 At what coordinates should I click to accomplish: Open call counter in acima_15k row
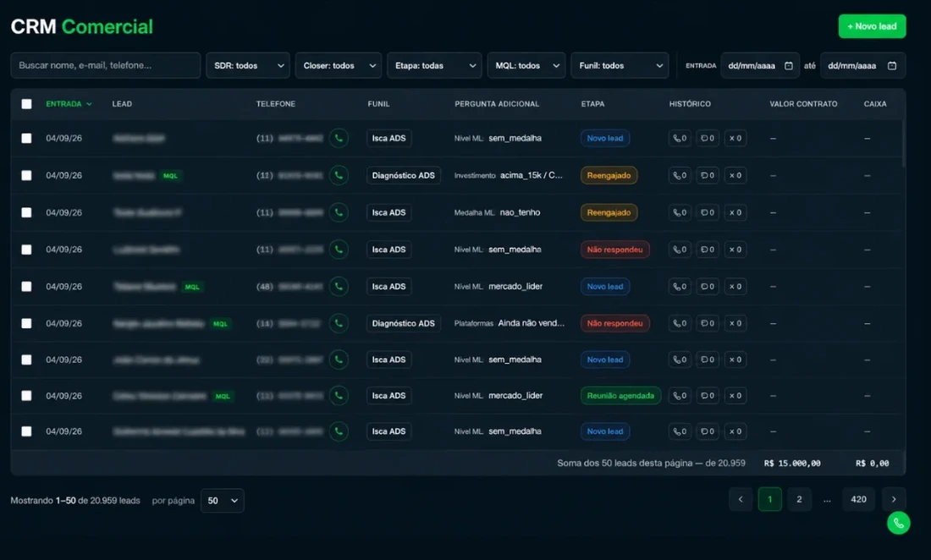pyautogui.click(x=680, y=176)
